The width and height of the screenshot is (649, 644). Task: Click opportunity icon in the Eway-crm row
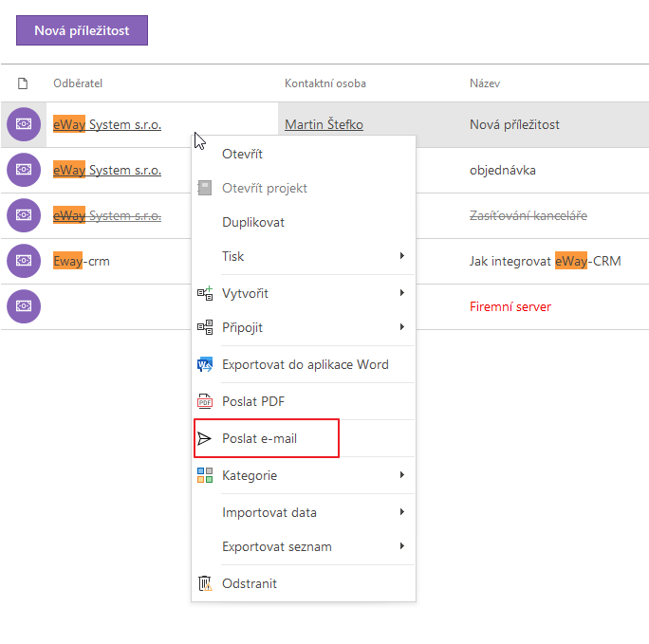pos(24,261)
